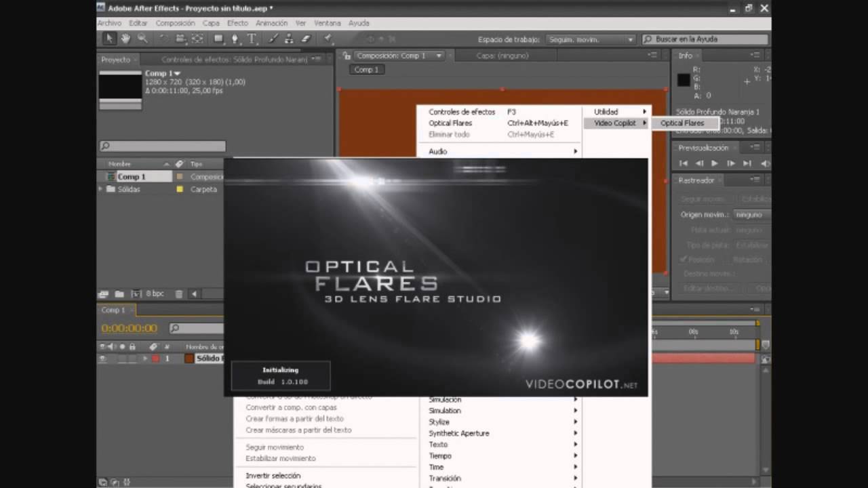Hide the Sólido layer with its eye switch
The height and width of the screenshot is (488, 868).
click(103, 359)
